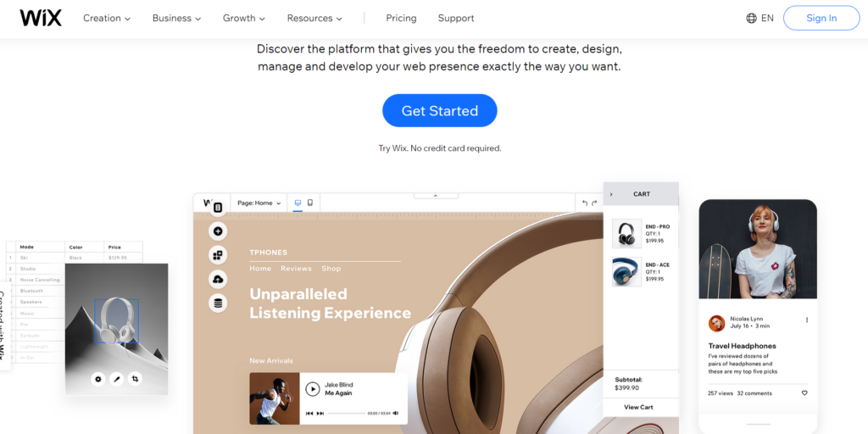The image size is (868, 434).
Task: Switch to desktop view icon
Action: pyautogui.click(x=298, y=203)
